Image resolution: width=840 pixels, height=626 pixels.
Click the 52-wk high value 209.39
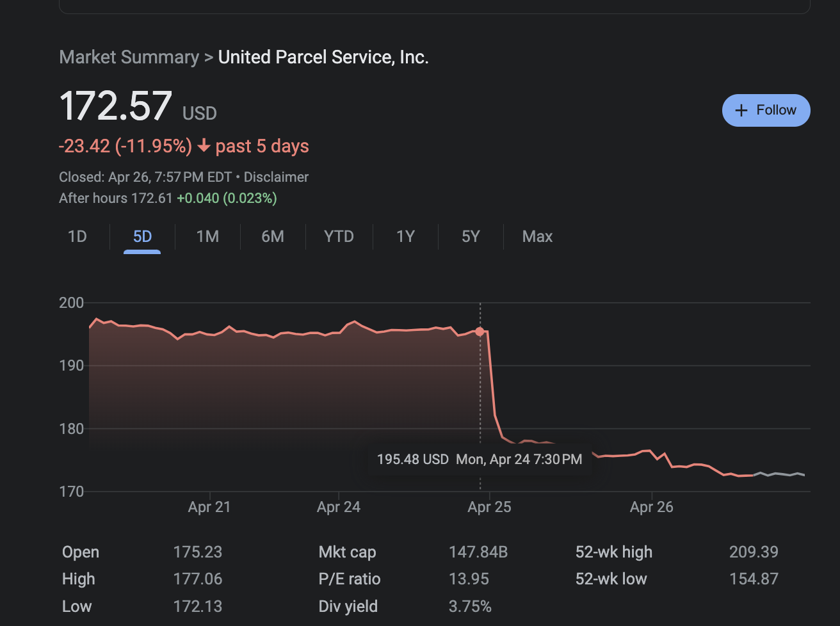[x=755, y=551]
